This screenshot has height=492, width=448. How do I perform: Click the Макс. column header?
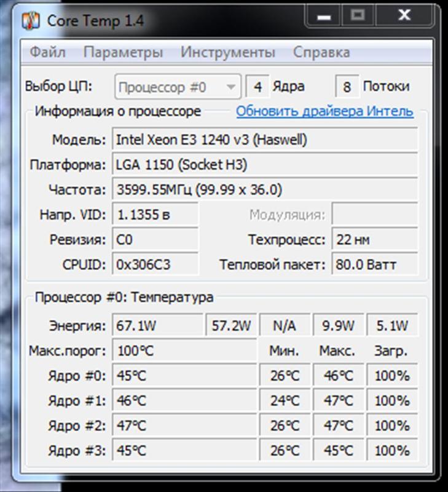click(337, 351)
